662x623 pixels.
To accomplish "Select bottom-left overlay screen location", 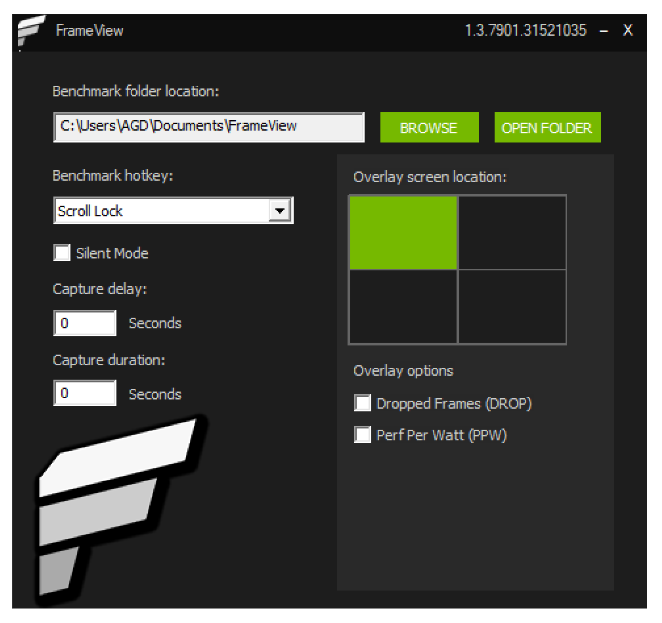I will [403, 307].
